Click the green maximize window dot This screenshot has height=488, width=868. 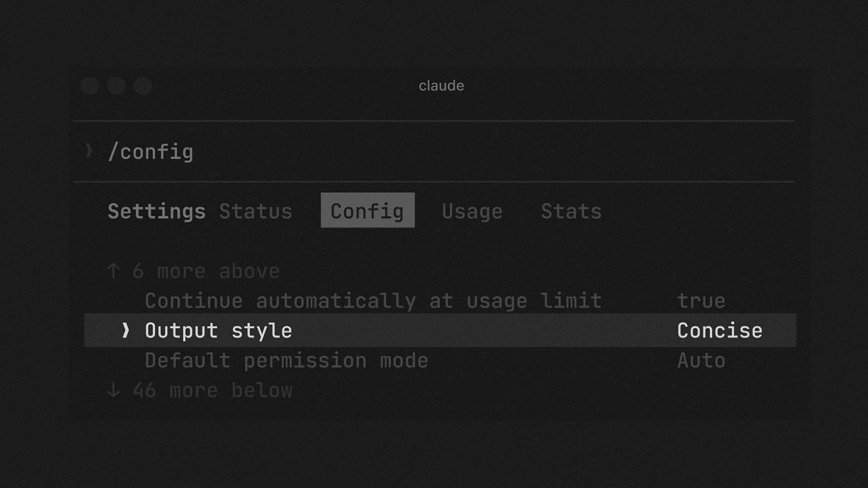143,86
